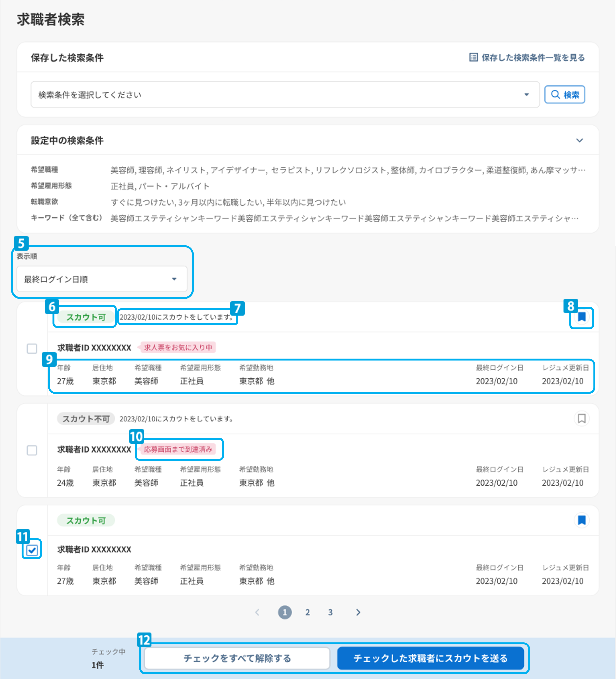Click the 検索 button with magnifier
Image resolution: width=616 pixels, height=679 pixels.
[564, 95]
